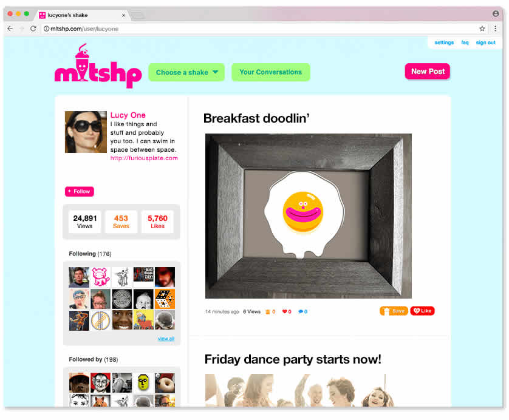Create a New Post
The height and width of the screenshot is (420, 509).
point(428,72)
